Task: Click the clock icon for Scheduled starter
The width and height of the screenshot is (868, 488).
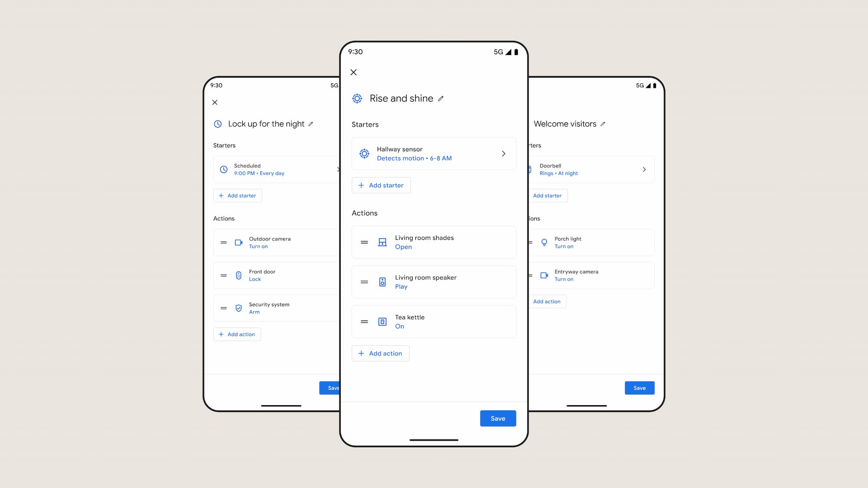Action: pos(224,169)
